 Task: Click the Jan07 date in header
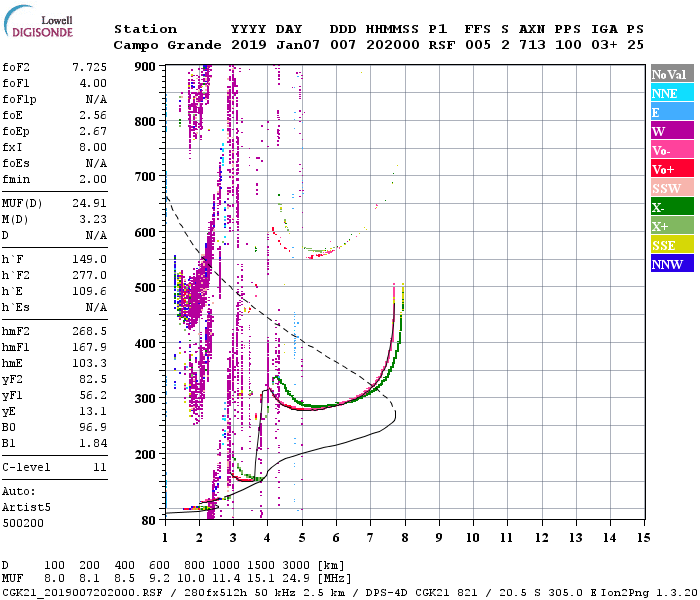[x=298, y=45]
